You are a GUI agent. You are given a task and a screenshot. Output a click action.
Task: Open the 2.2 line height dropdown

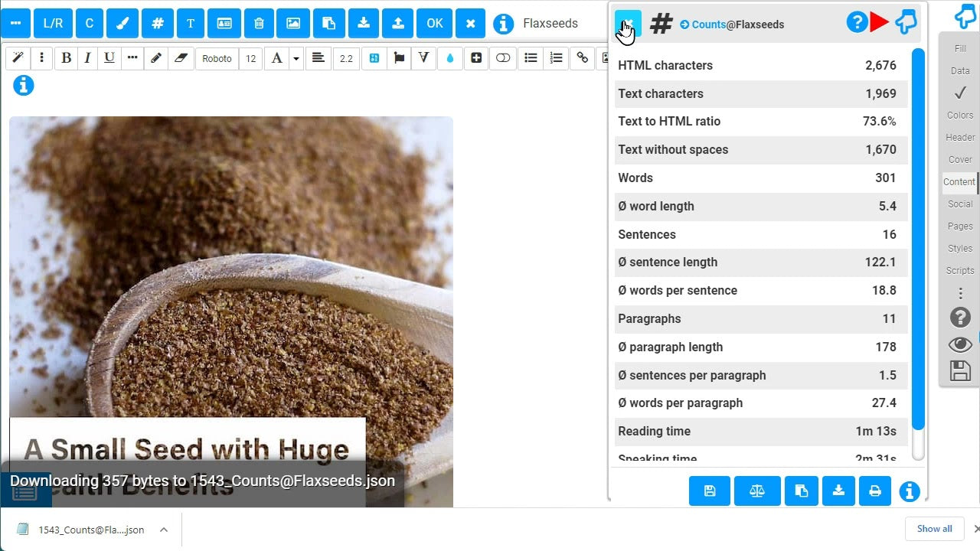click(346, 58)
